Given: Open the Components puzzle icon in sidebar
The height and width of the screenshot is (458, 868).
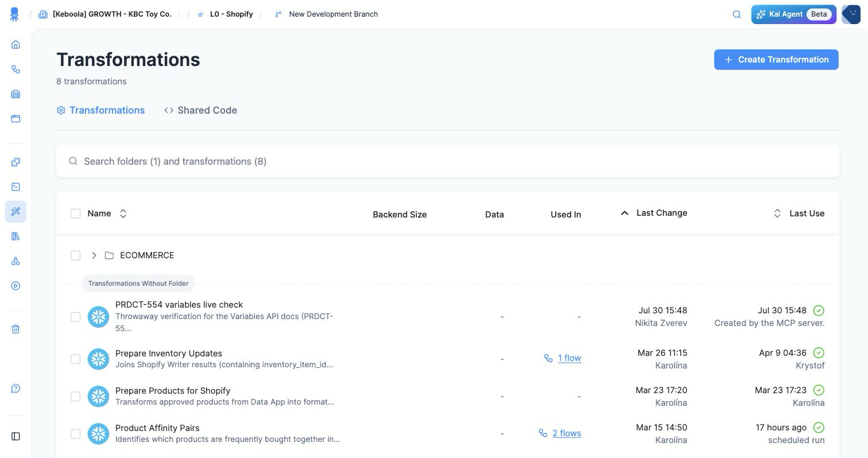Looking at the screenshot, I should tap(15, 162).
